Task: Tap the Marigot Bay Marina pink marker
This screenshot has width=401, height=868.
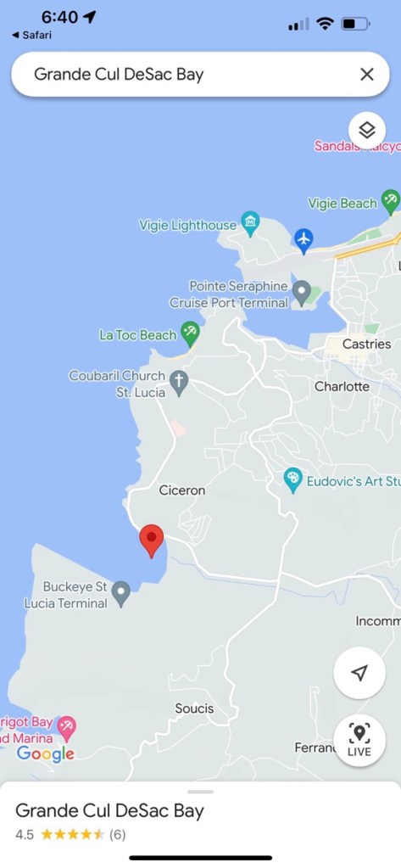Action: (67, 728)
